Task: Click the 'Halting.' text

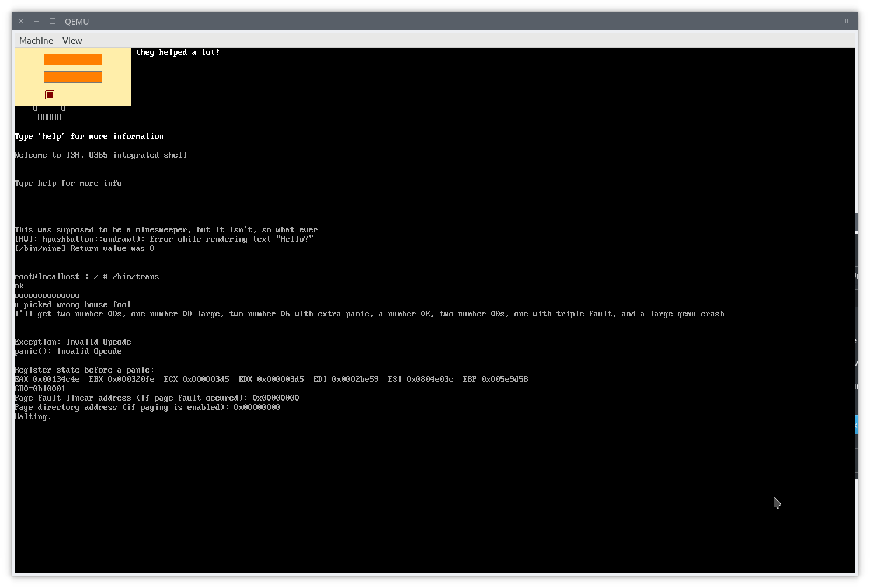Action: (x=33, y=416)
